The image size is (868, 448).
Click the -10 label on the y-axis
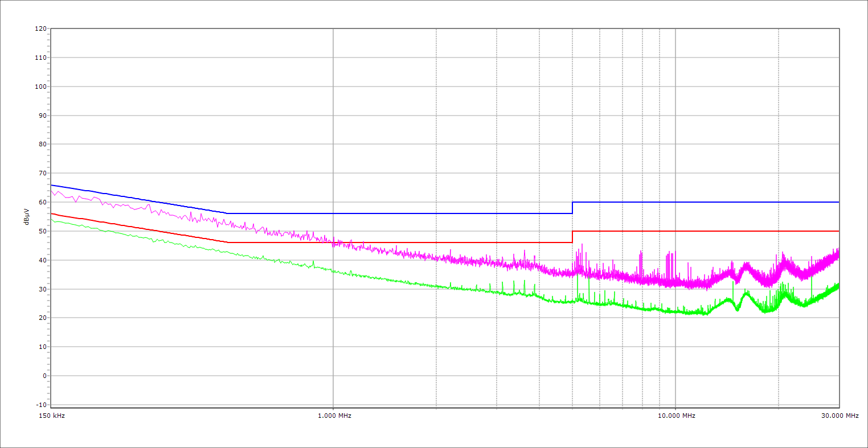[x=40, y=405]
